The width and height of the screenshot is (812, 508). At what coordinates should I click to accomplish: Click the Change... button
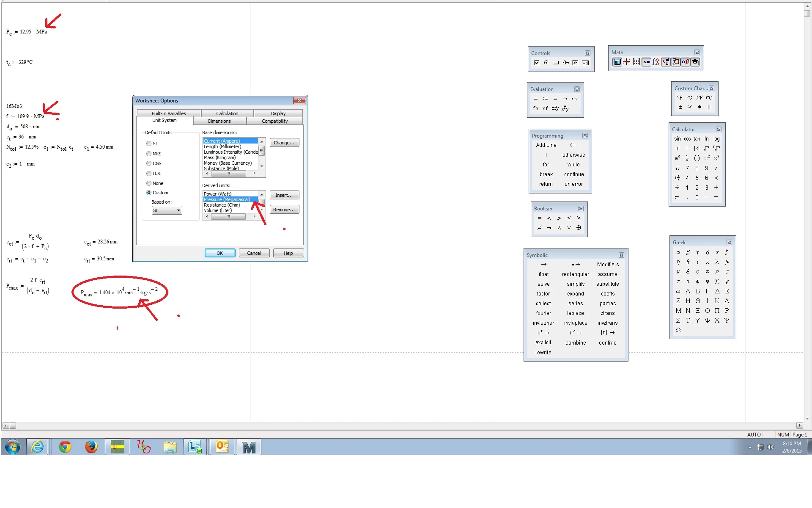click(284, 143)
